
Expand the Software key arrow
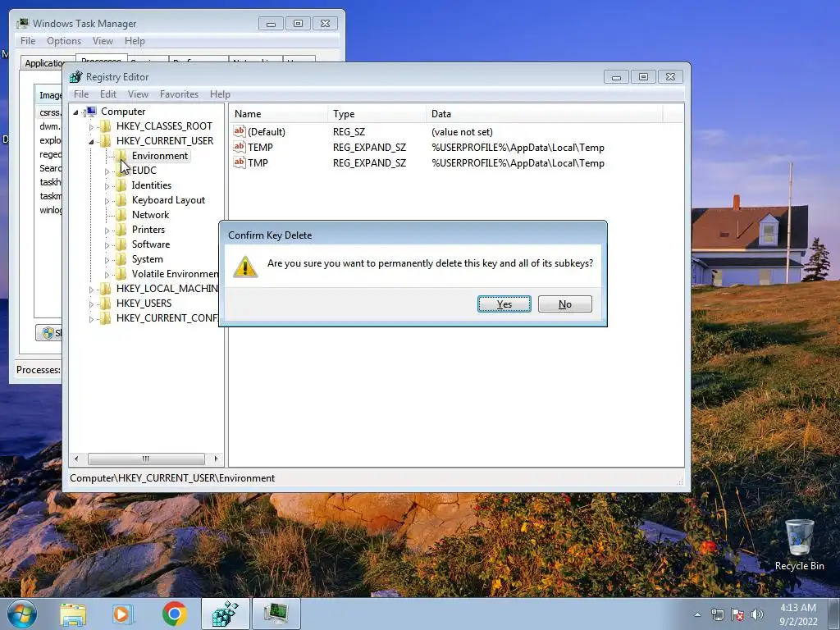(x=107, y=244)
